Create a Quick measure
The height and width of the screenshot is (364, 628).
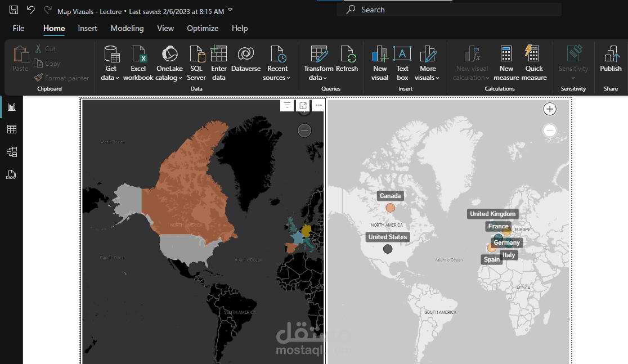534,63
